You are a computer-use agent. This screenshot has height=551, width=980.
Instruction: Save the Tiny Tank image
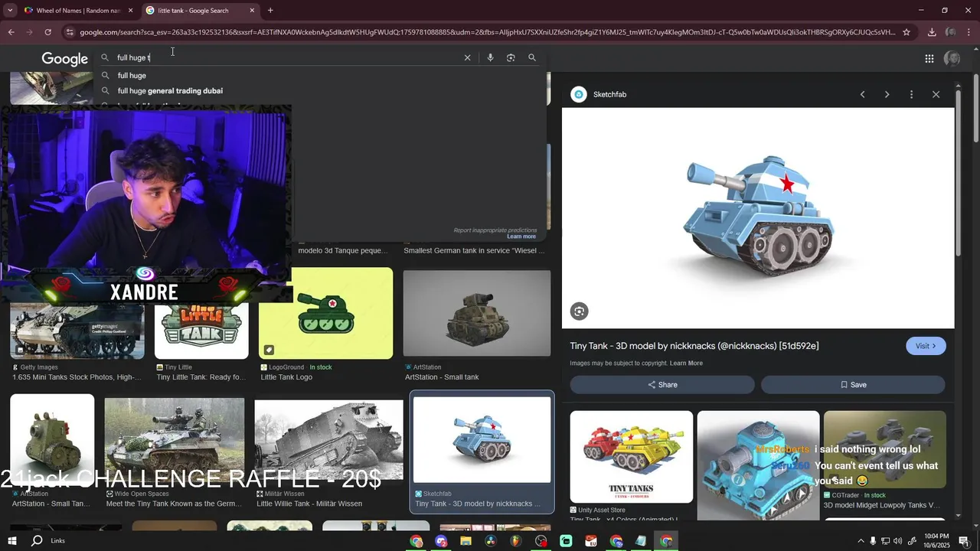coord(853,385)
